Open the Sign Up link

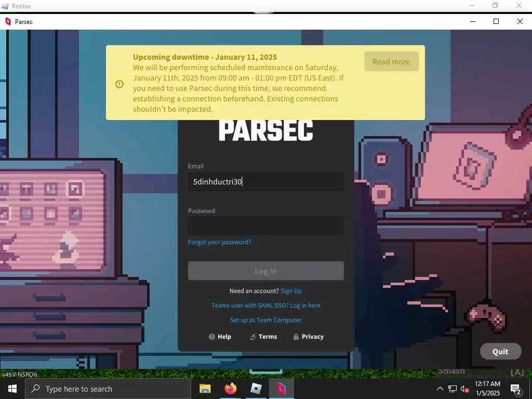point(291,291)
